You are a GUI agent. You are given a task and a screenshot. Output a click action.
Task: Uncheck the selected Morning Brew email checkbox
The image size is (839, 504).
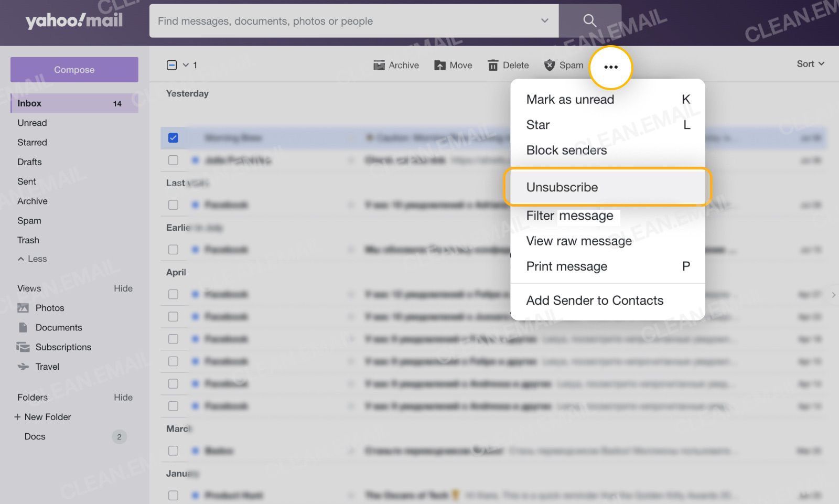tap(174, 137)
